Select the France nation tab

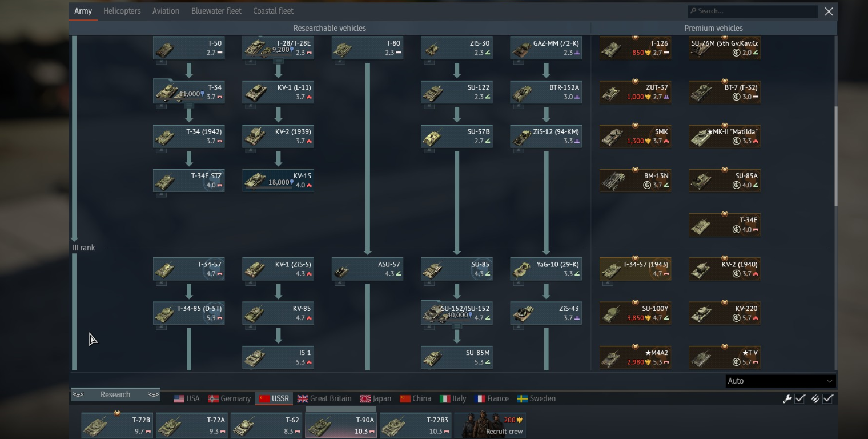[x=492, y=398]
